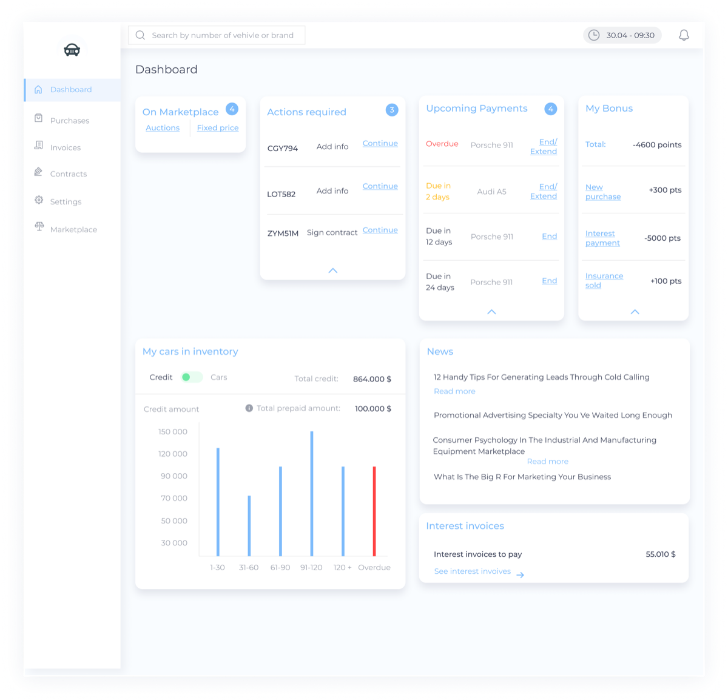Click the Dashboard home icon
This screenshot has width=728, height=700.
pos(38,89)
